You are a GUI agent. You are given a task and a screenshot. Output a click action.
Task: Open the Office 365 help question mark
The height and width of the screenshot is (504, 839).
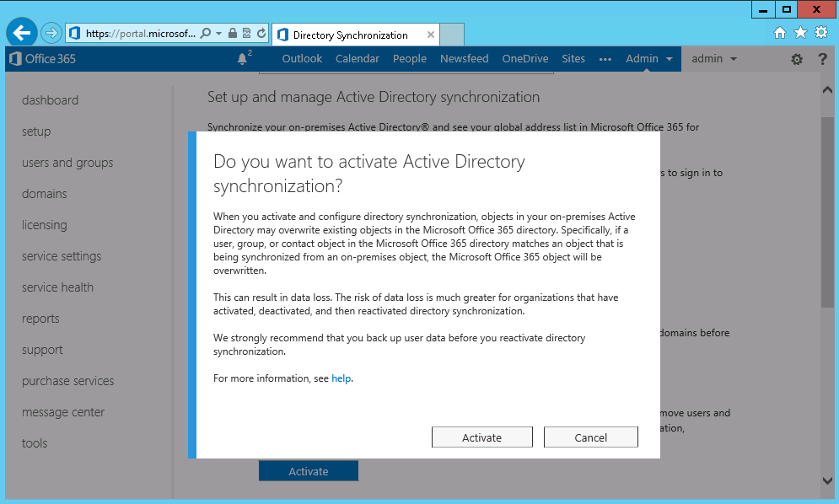click(x=822, y=59)
